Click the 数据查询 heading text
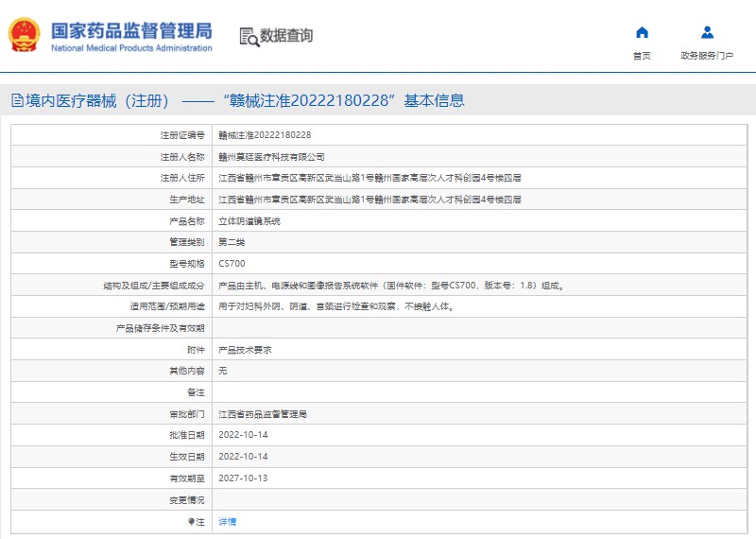 coord(286,36)
